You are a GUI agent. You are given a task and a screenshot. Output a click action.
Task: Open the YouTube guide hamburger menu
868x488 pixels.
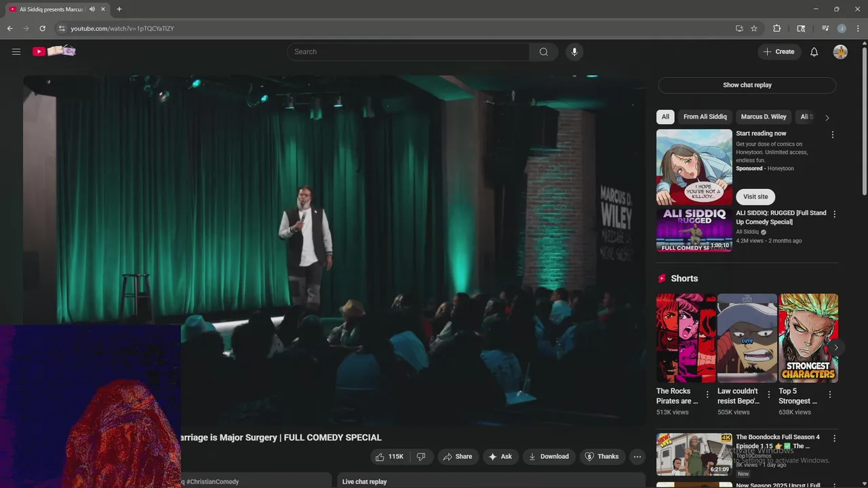tap(16, 52)
